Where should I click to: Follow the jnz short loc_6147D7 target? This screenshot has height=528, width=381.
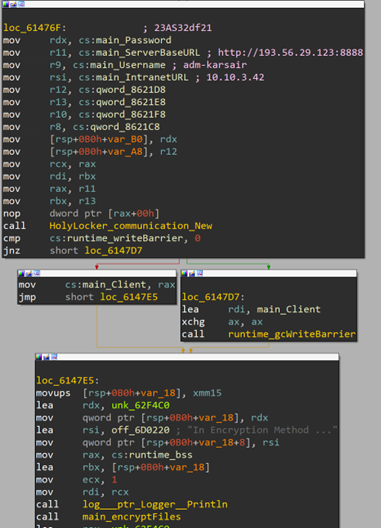click(x=113, y=251)
